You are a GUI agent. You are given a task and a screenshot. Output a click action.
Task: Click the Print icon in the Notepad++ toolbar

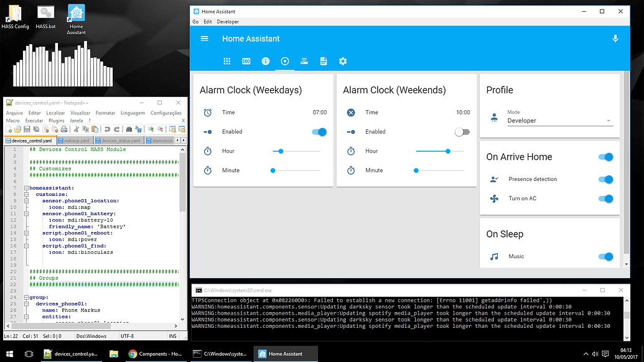pos(64,129)
